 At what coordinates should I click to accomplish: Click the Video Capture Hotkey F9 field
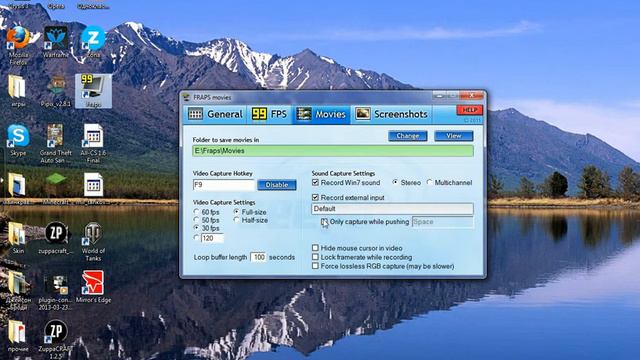click(x=224, y=185)
